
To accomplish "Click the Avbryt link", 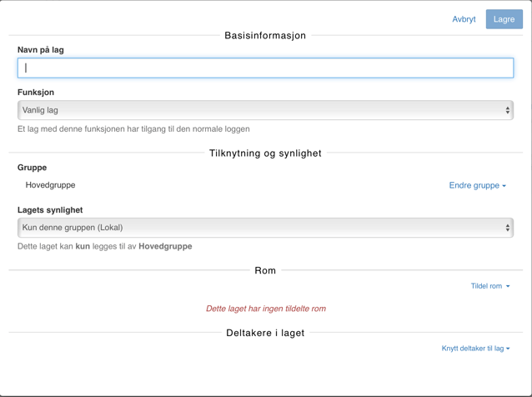I will click(464, 19).
